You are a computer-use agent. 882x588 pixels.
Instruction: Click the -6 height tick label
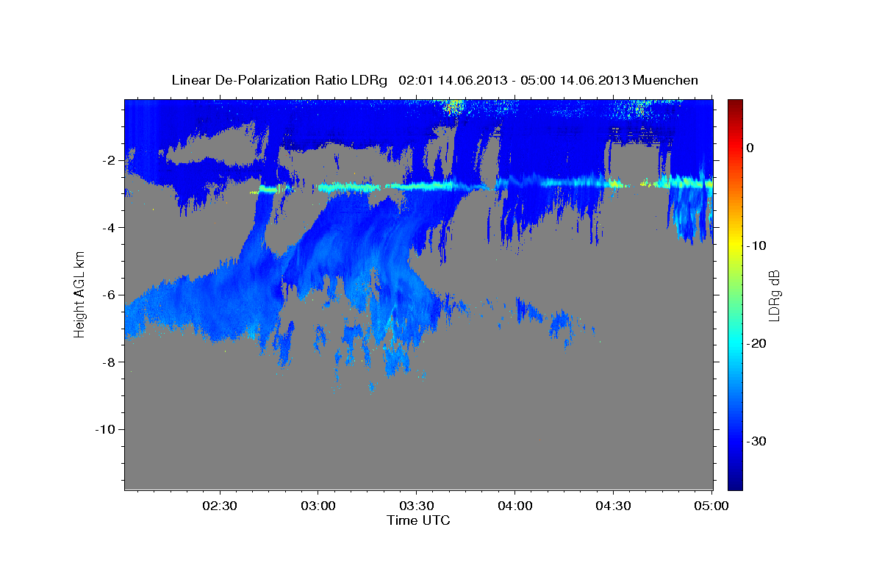pos(109,295)
